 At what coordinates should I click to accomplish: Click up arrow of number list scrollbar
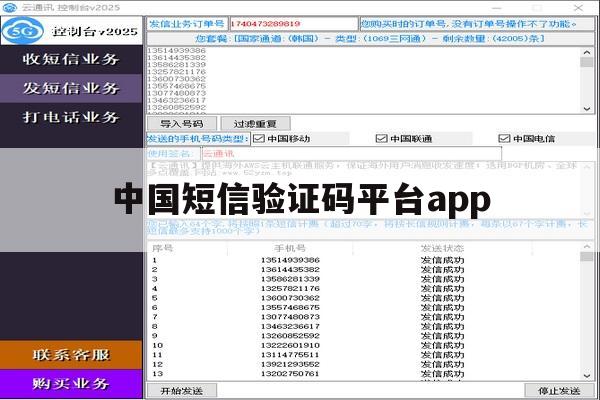tap(587, 52)
